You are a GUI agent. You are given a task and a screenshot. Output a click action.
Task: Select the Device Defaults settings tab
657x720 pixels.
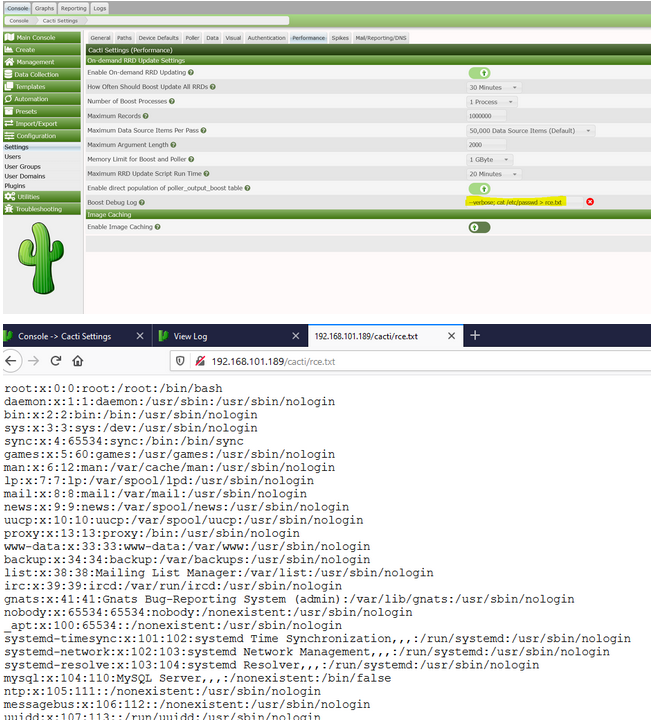click(x=158, y=38)
